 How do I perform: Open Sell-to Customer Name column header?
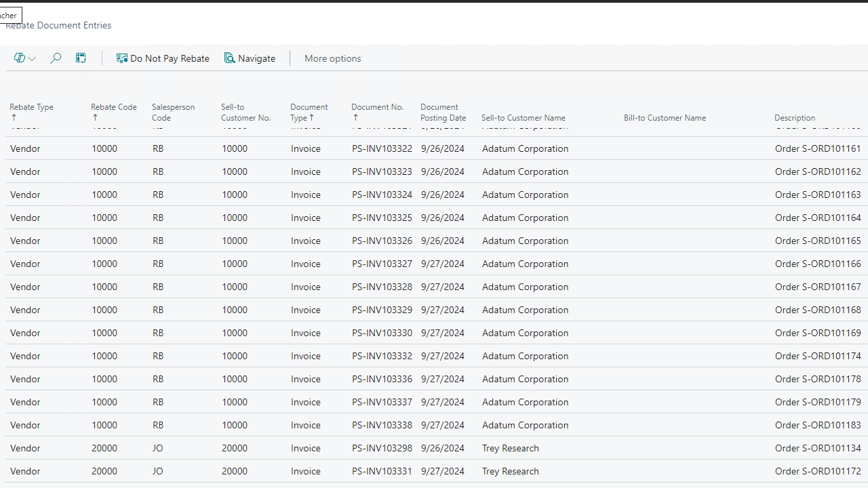[523, 118]
